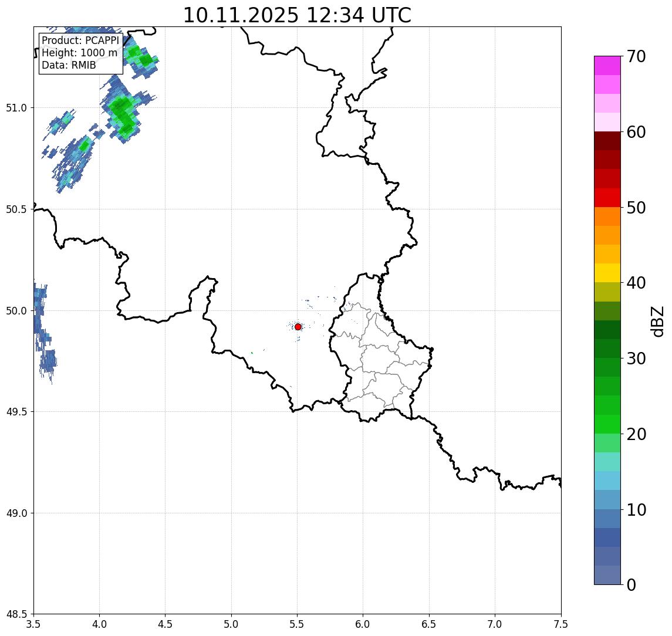Click the longitude axis label 7.5
Screen dimensions: 672x636
point(561,624)
